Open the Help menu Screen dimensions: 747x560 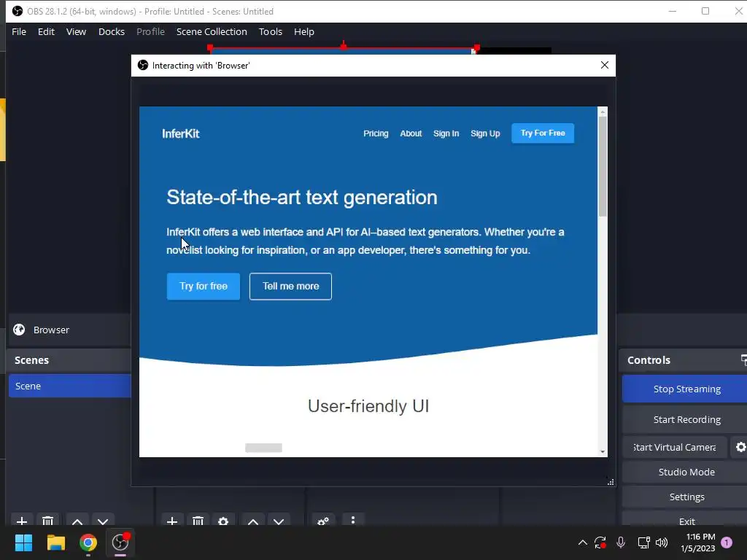pos(304,31)
